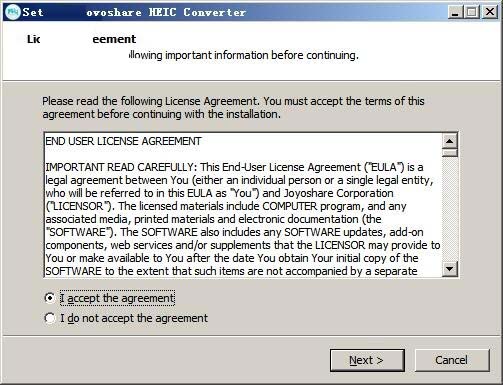The width and height of the screenshot is (503, 385).
Task: Choose 'I do not accept the agreement' option
Action: coord(50,318)
